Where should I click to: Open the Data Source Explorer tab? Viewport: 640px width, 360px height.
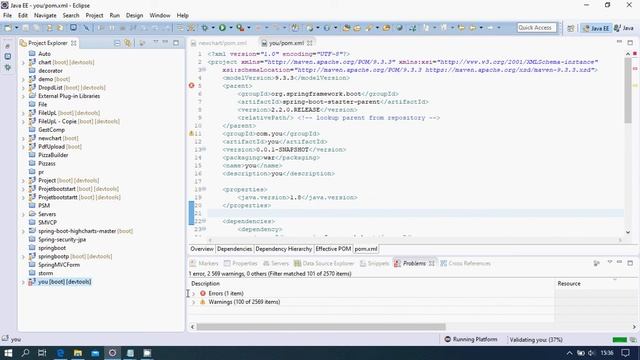324,263
